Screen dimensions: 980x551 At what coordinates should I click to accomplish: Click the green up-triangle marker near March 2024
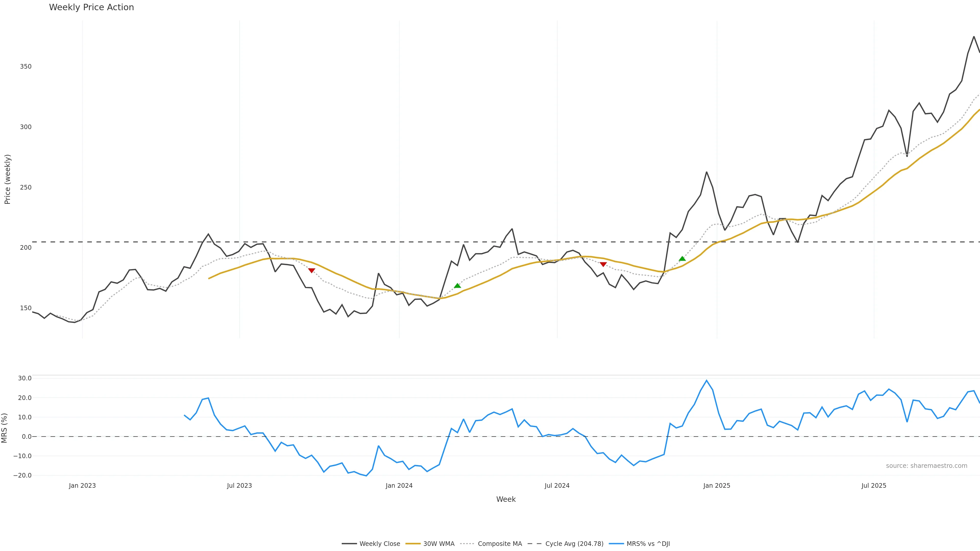point(457,286)
